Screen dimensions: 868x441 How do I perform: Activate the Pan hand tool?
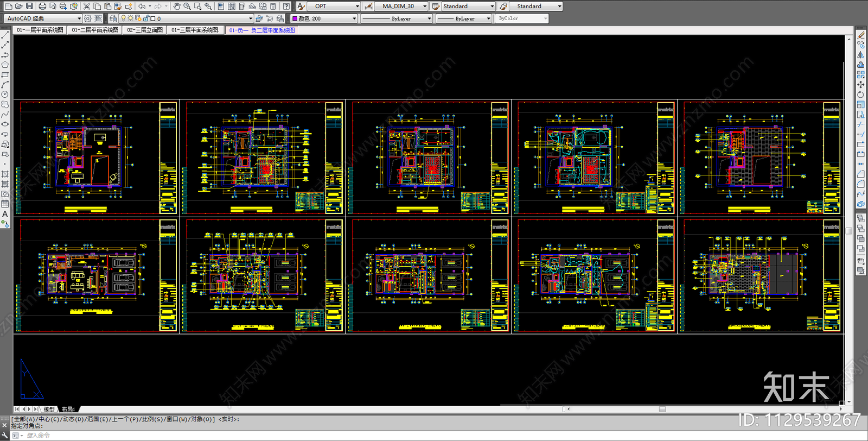(177, 7)
